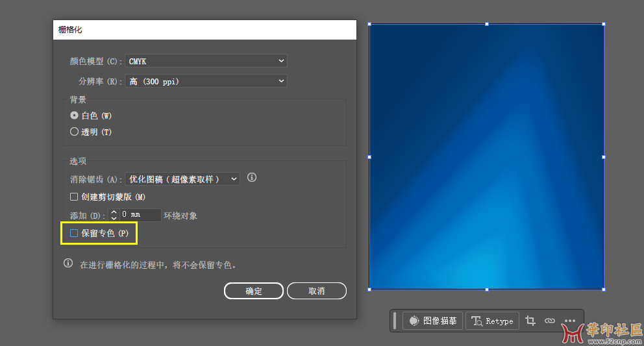Open the 颜色模型 CMYK dropdown
Screen dimensions: 644x346
(x=206, y=61)
